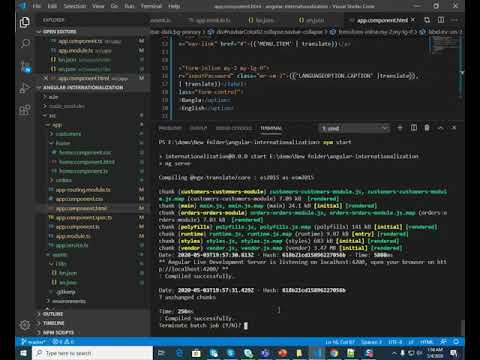Open app.component.css in the file tree
The image size is (480, 360).
79,199
